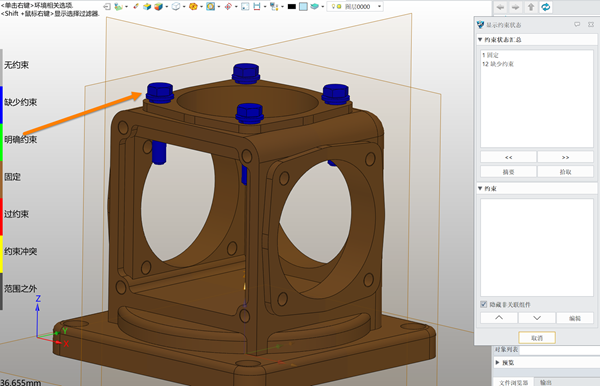600x386 pixels.
Task: Click the blue refresh icon in right panel
Action: tap(546, 7)
